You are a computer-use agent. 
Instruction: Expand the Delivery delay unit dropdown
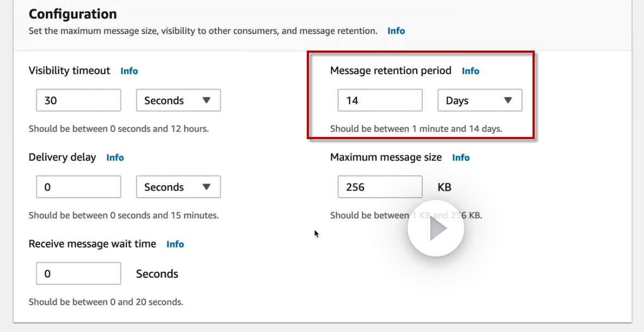click(178, 187)
